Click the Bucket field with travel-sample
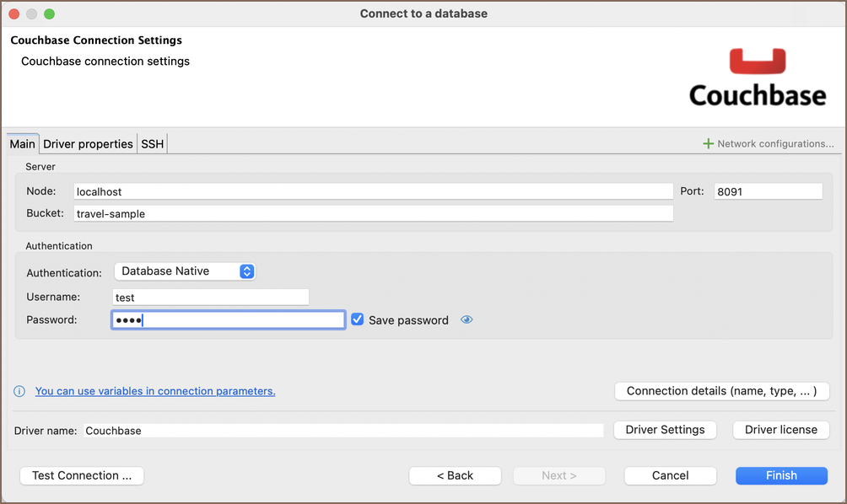 tap(373, 214)
